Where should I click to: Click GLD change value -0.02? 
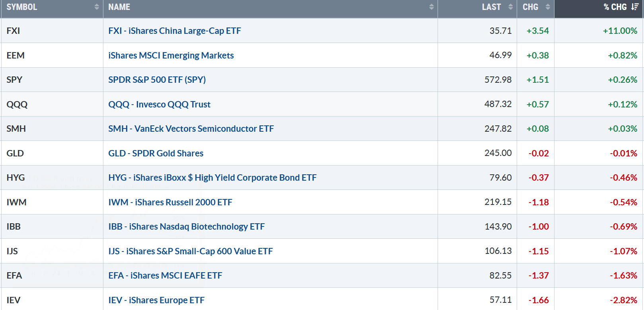tap(539, 153)
